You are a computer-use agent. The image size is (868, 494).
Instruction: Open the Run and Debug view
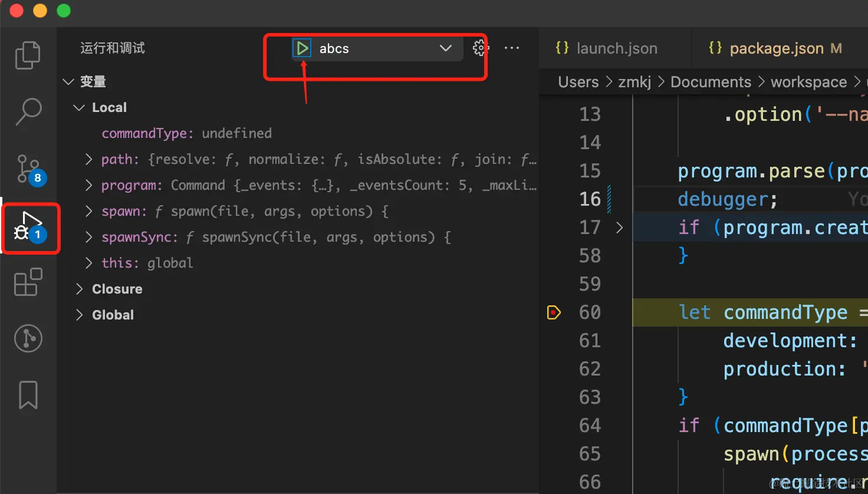point(29,227)
